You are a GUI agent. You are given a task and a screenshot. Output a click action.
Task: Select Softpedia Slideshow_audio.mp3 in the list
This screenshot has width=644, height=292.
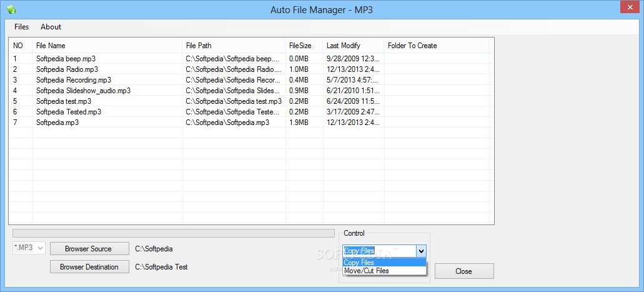click(x=83, y=91)
